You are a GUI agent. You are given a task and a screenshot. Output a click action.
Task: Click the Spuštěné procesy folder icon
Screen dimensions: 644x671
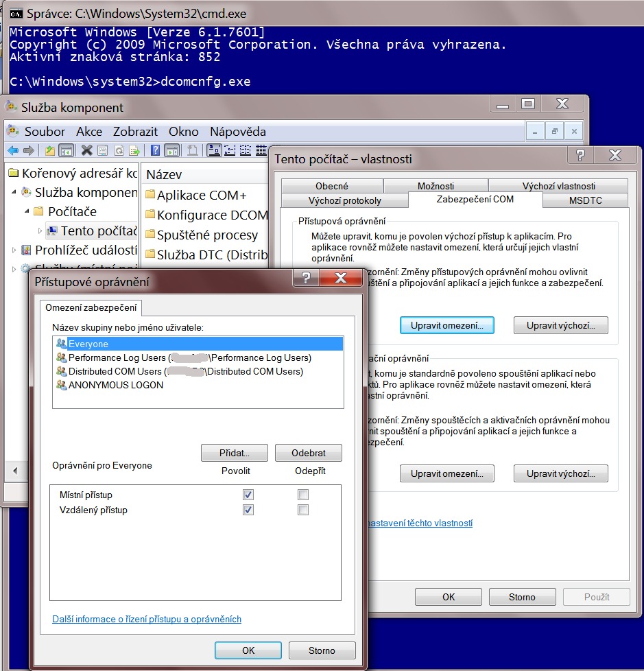[x=150, y=234]
